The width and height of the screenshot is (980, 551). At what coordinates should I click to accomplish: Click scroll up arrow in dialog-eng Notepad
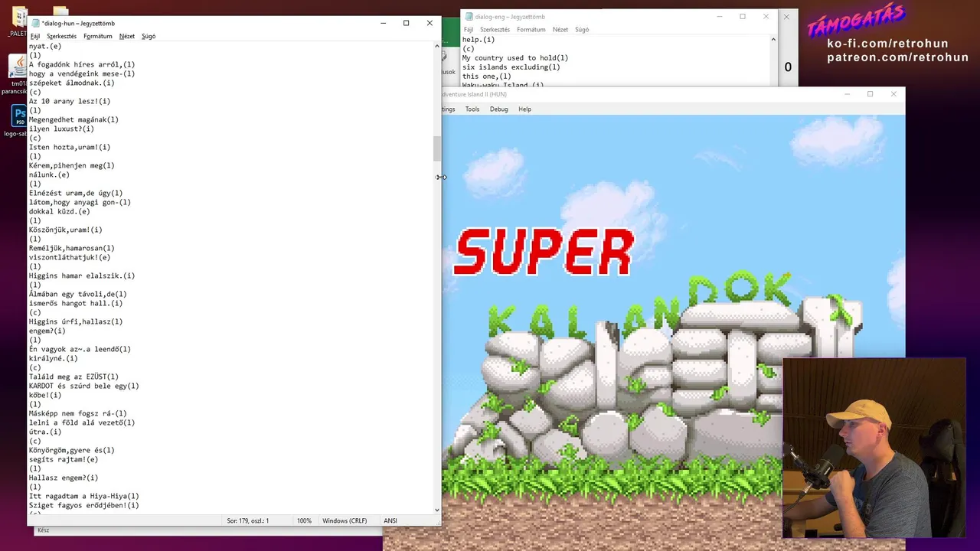tap(773, 39)
